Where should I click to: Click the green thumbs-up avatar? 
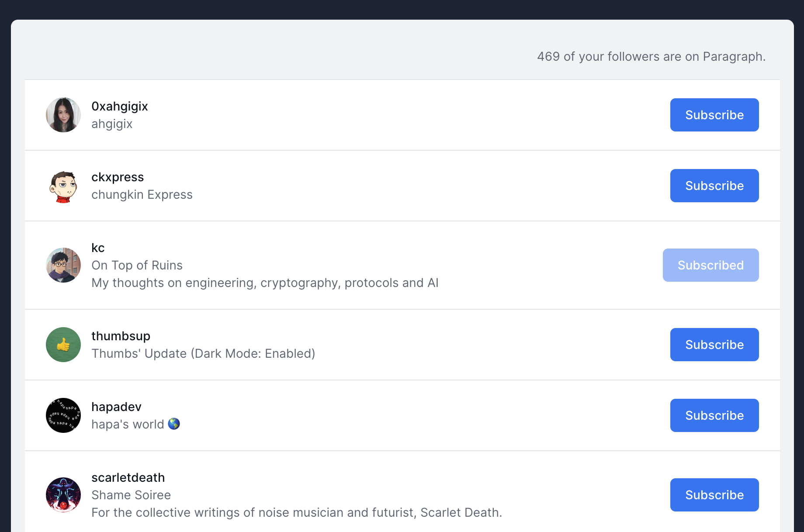pyautogui.click(x=63, y=345)
